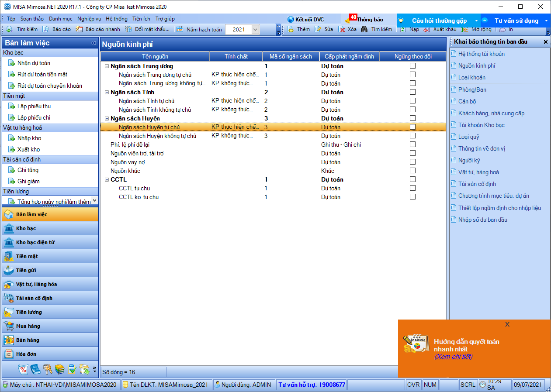
Task: Tick Ngừng theo dõi for CCTL ko tu chu
Action: pyautogui.click(x=412, y=197)
